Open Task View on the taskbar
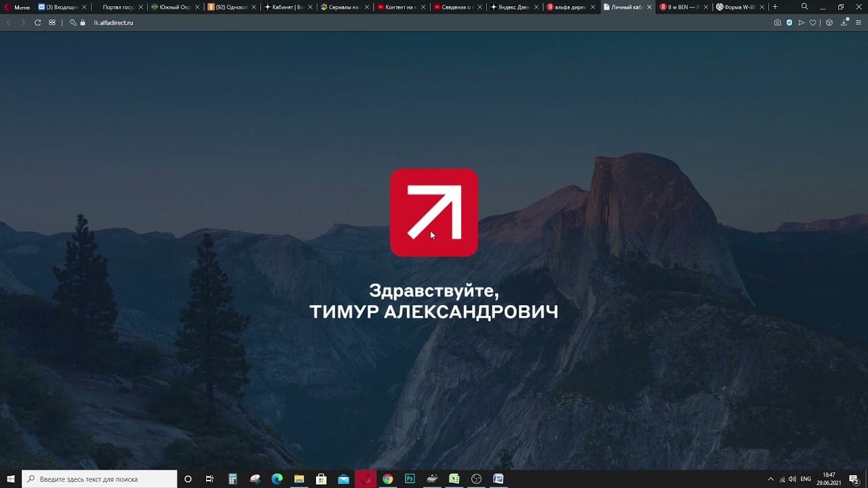868x488 pixels. click(x=210, y=479)
